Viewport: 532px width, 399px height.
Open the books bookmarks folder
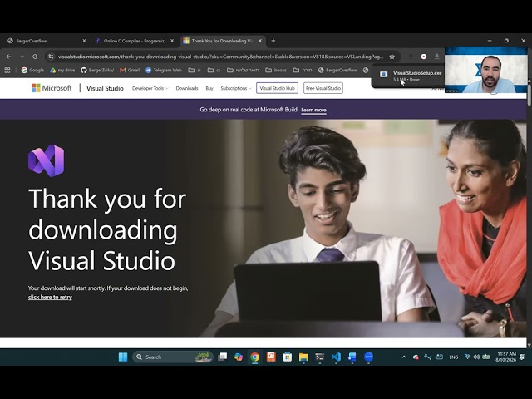pos(276,70)
